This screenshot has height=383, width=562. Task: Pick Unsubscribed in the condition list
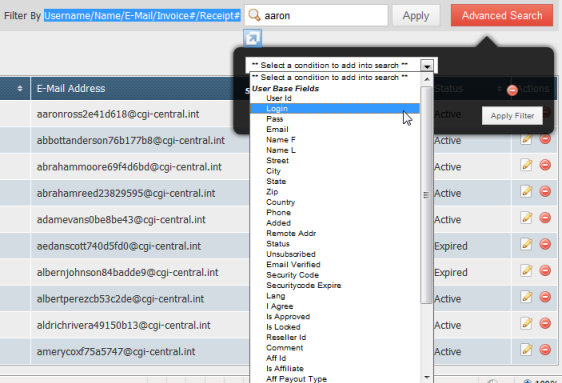click(x=335, y=254)
